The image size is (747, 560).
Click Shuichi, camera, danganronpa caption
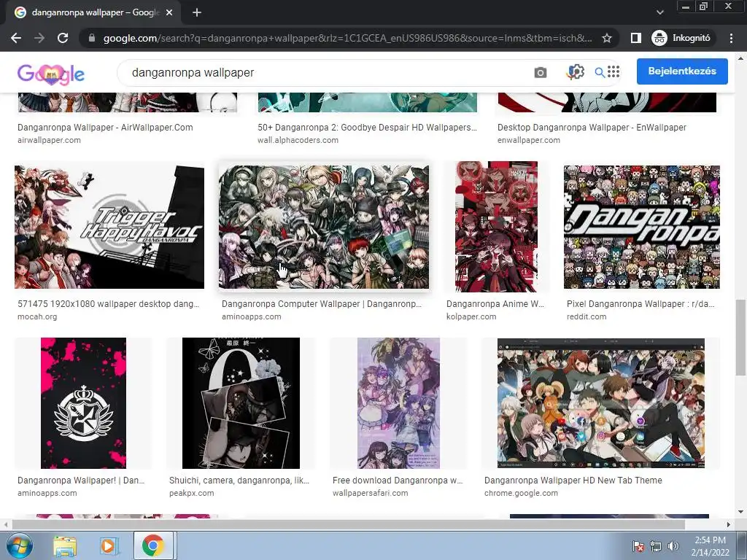pos(239,481)
